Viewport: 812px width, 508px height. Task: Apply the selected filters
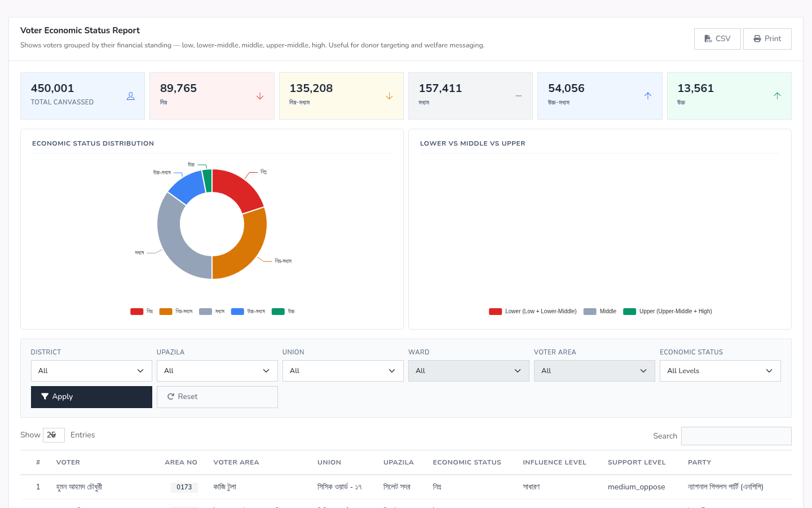coord(91,397)
